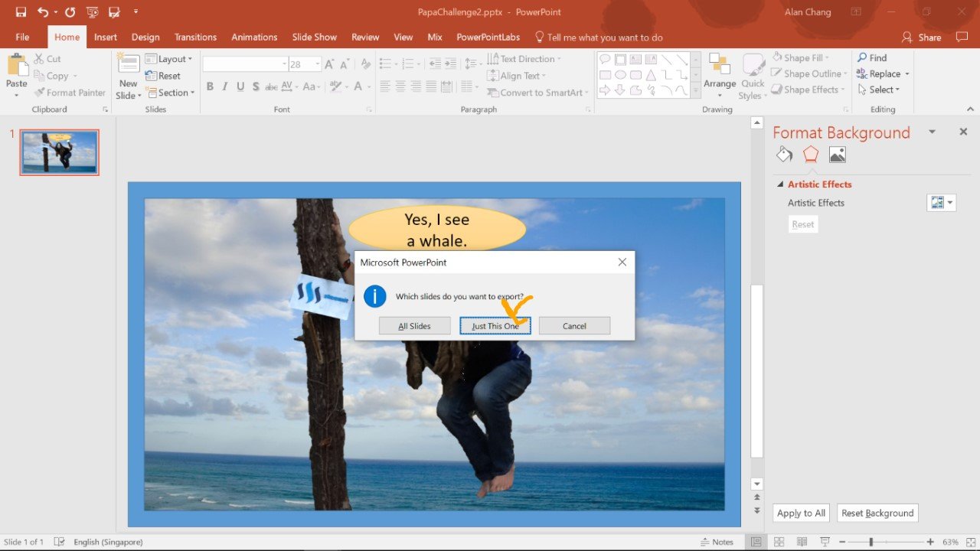Open Fill & Line paint bucket tab
Viewport: 980px width, 551px height.
[784, 155]
